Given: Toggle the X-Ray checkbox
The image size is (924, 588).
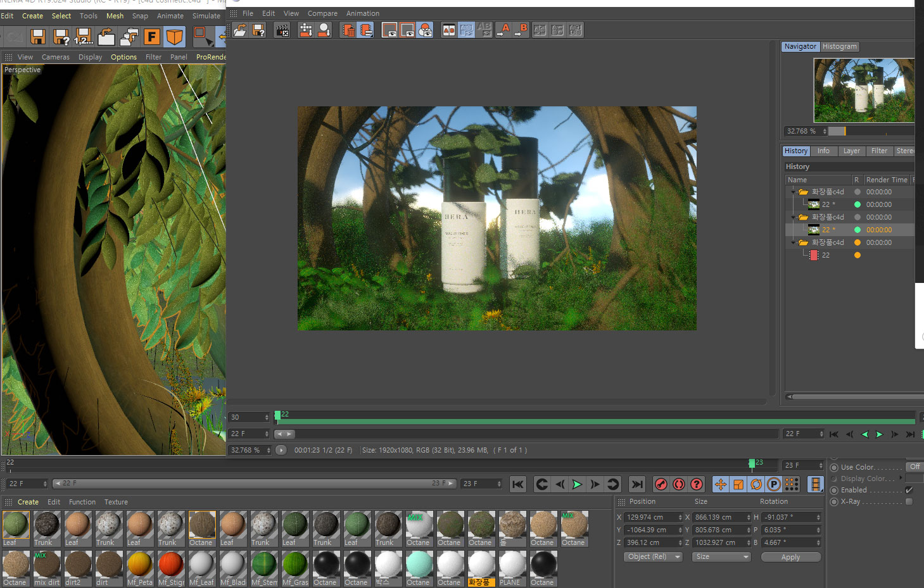Looking at the screenshot, I should point(909,501).
